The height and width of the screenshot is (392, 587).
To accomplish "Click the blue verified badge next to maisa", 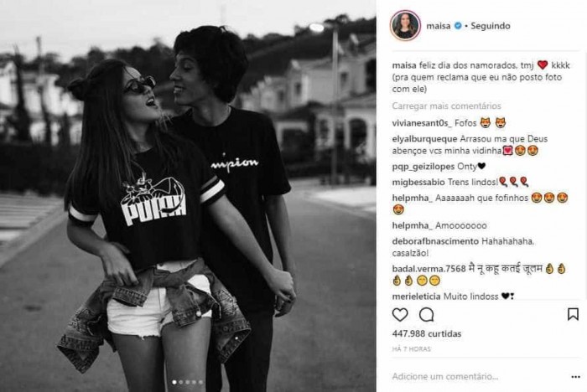I will click(x=458, y=26).
